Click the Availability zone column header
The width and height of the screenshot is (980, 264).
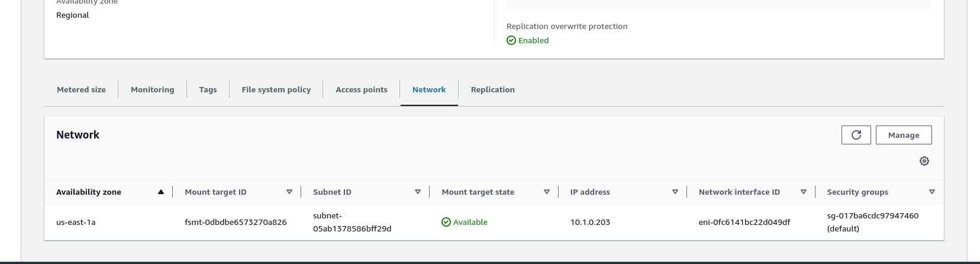coord(89,192)
